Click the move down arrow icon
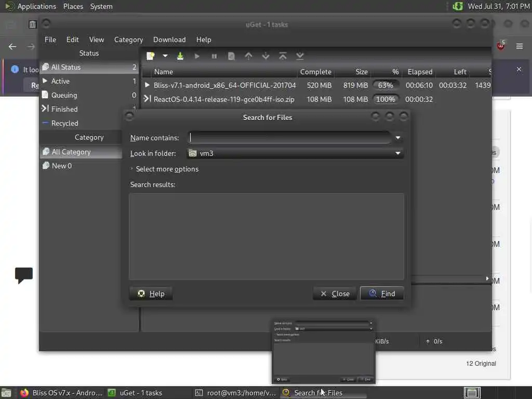532x399 pixels. pyautogui.click(x=265, y=56)
